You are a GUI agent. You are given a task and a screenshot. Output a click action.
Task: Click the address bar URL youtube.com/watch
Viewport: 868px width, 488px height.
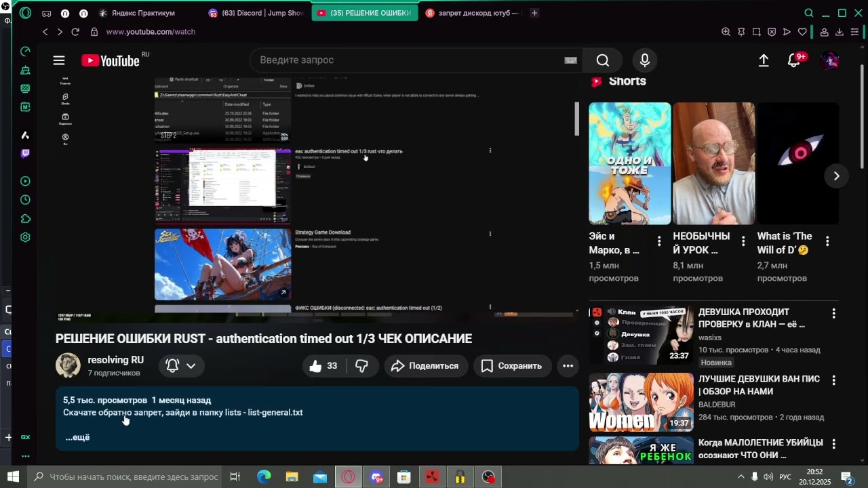[x=151, y=32]
